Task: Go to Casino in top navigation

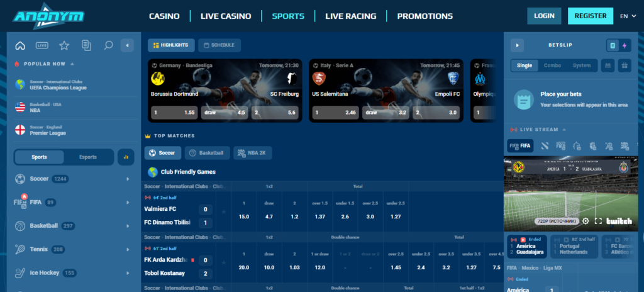Action: pyautogui.click(x=164, y=16)
